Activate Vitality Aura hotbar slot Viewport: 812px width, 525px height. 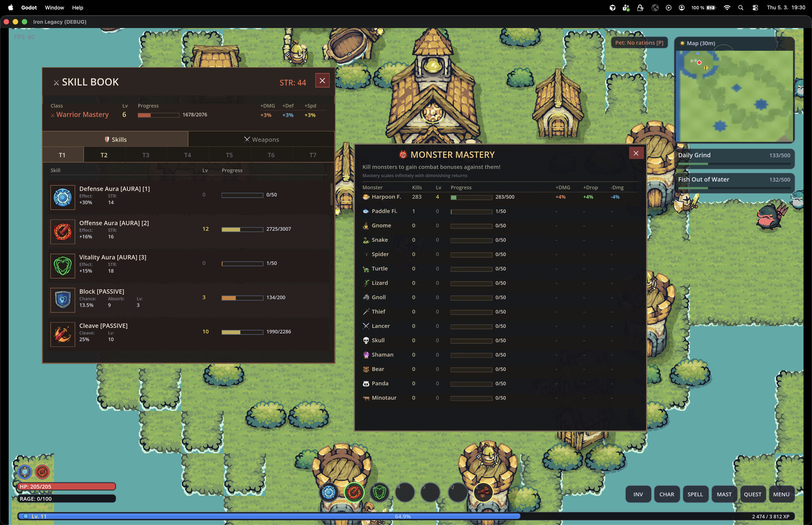click(x=380, y=492)
